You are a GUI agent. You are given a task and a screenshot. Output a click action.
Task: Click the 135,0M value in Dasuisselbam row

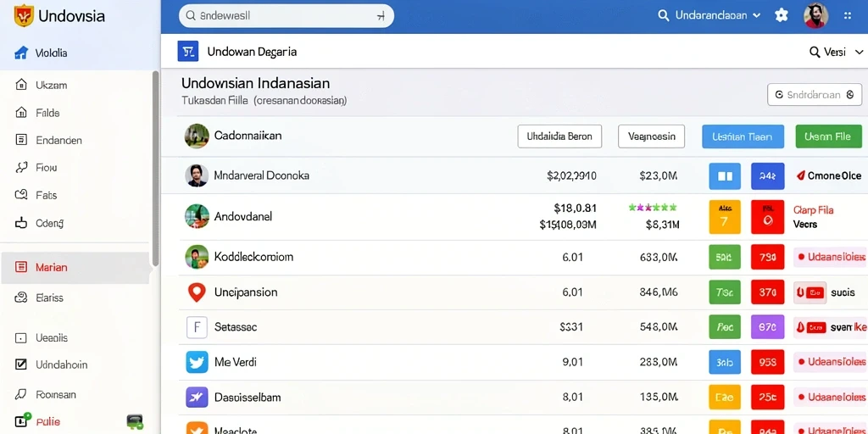(658, 398)
